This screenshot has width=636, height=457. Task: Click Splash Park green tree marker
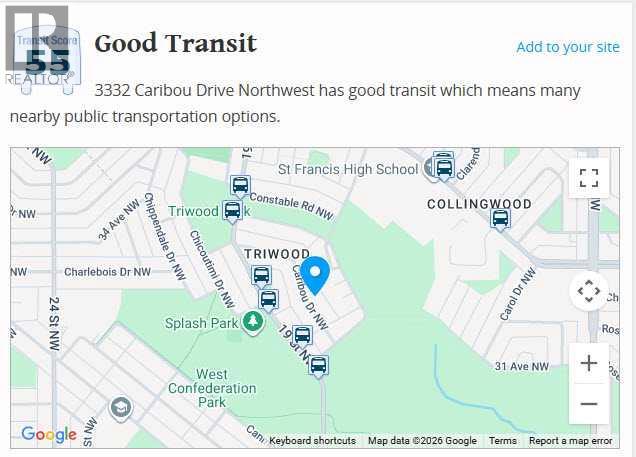[254, 322]
